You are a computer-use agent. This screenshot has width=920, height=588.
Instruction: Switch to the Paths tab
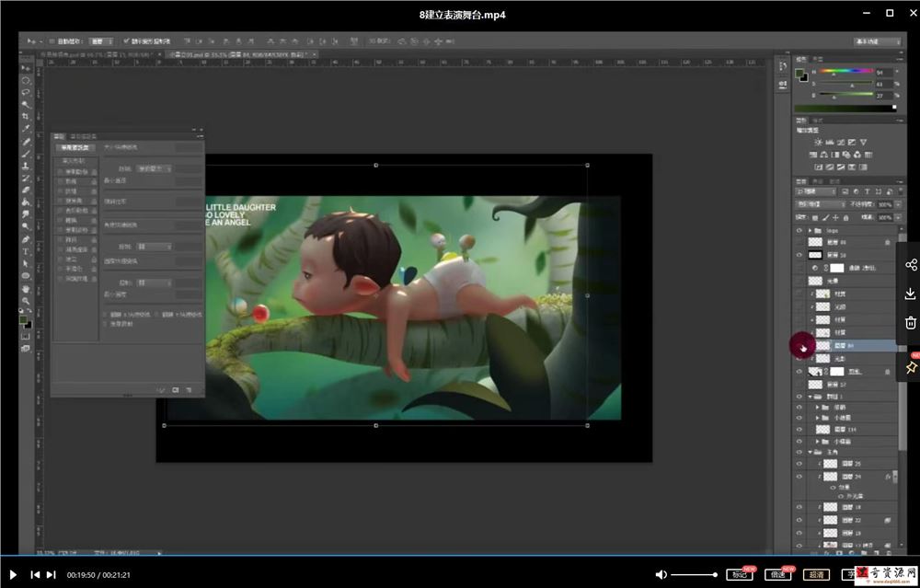[835, 181]
